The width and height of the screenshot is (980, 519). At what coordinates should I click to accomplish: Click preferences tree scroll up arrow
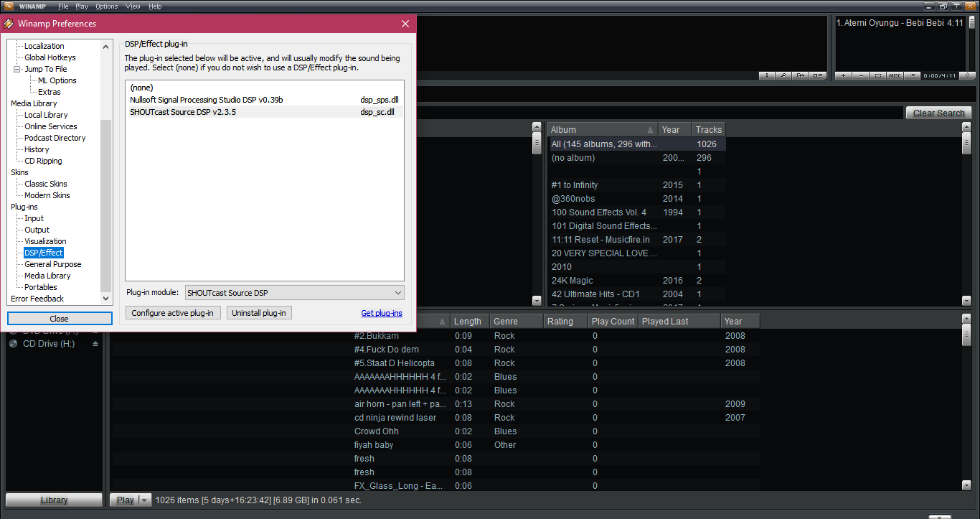tap(106, 47)
